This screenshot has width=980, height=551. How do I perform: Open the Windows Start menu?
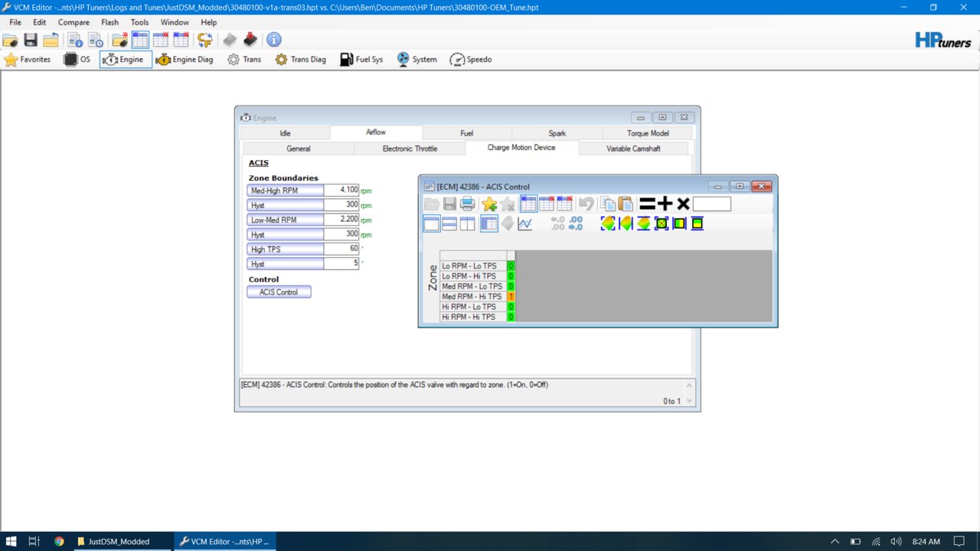[x=11, y=541]
